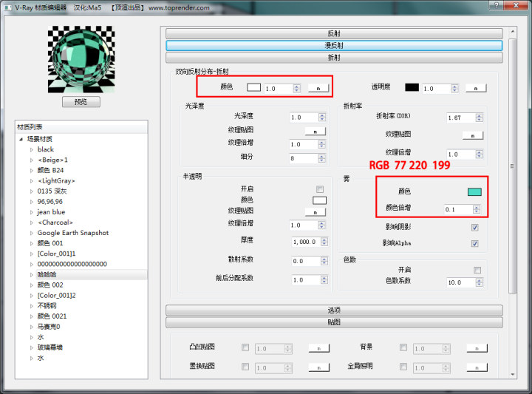Select the 颜色 0021 material
Screen dimensions: 532x394
click(x=52, y=316)
